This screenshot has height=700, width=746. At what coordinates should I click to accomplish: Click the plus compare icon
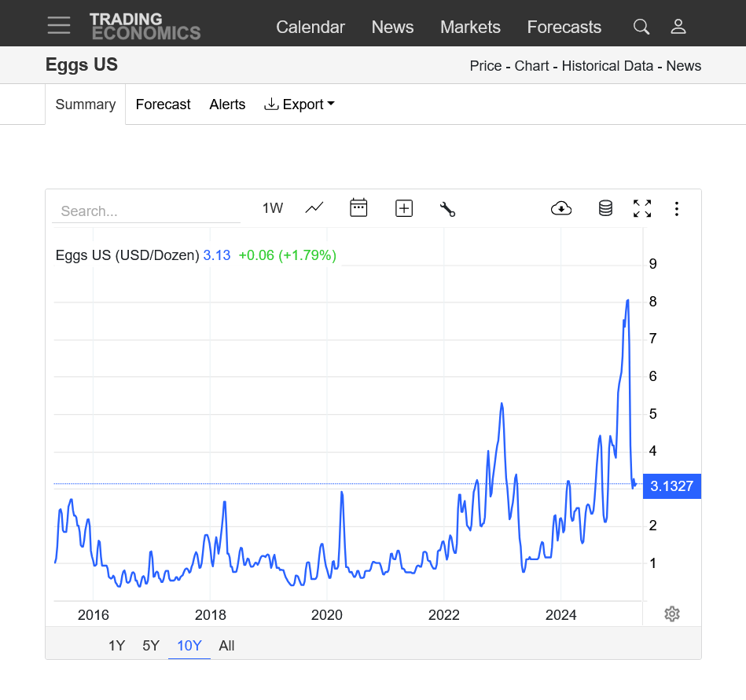(x=404, y=208)
